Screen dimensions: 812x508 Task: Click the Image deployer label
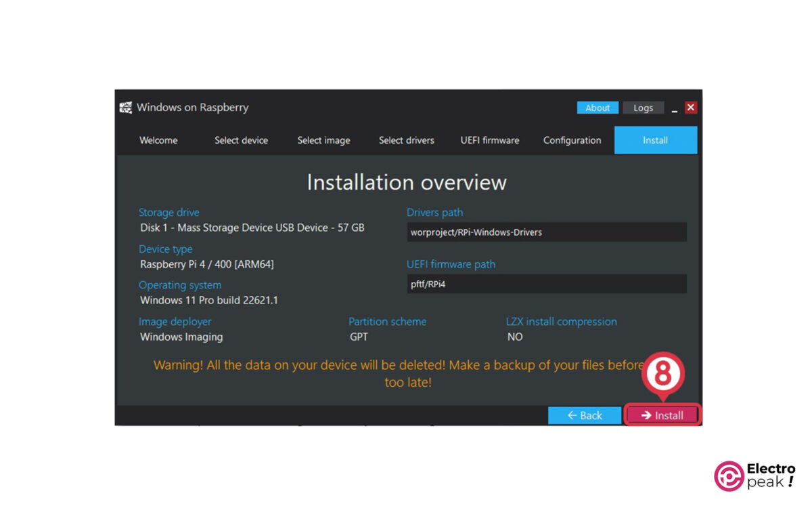click(x=175, y=322)
